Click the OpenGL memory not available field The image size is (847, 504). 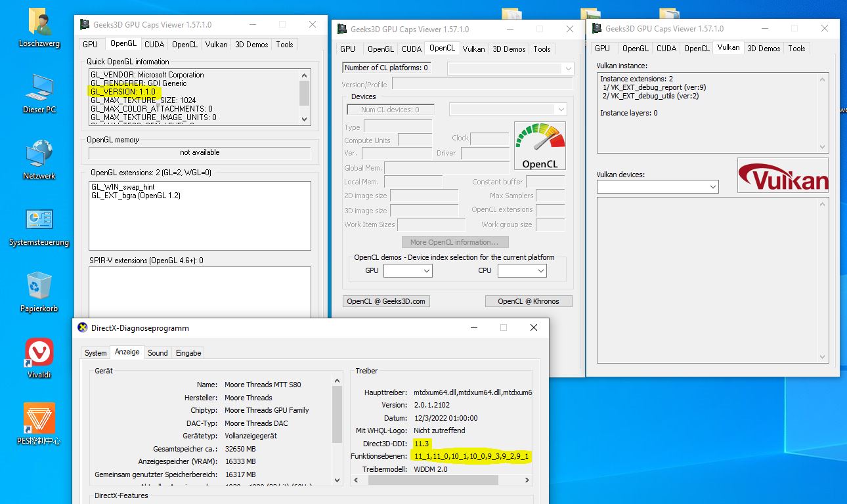click(x=200, y=152)
